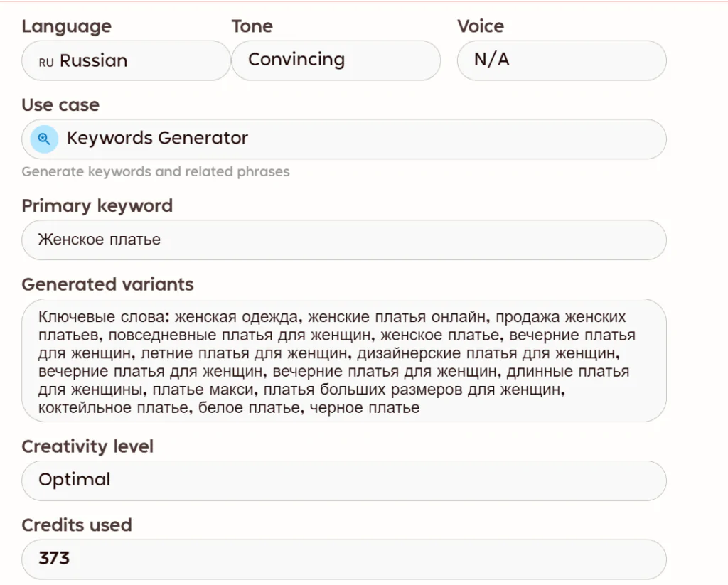
Task: Click the Voice label
Action: point(481,26)
